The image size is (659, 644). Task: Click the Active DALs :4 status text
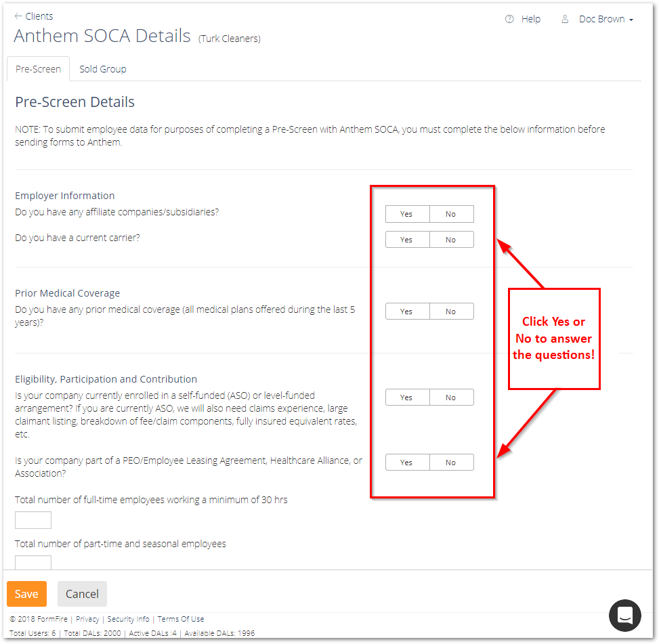152,633
